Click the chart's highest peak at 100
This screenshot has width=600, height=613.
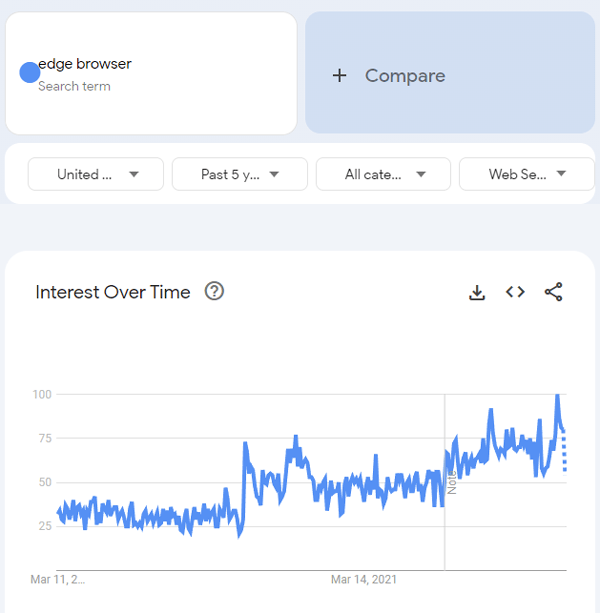coord(557,396)
